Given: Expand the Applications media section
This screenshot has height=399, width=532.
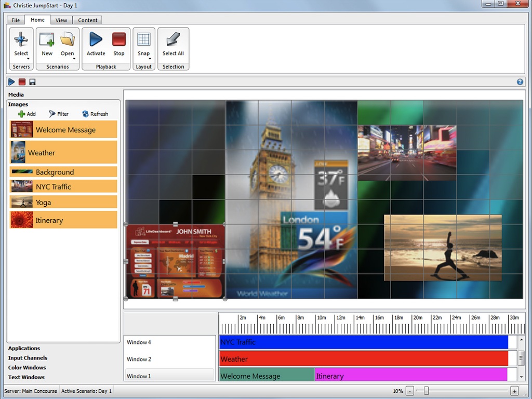Looking at the screenshot, I should [24, 348].
